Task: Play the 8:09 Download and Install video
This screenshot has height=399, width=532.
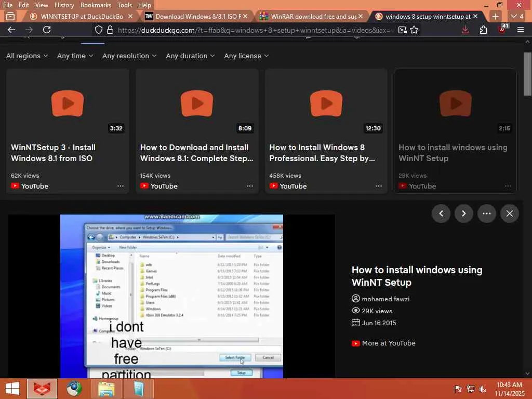Action: (197, 103)
